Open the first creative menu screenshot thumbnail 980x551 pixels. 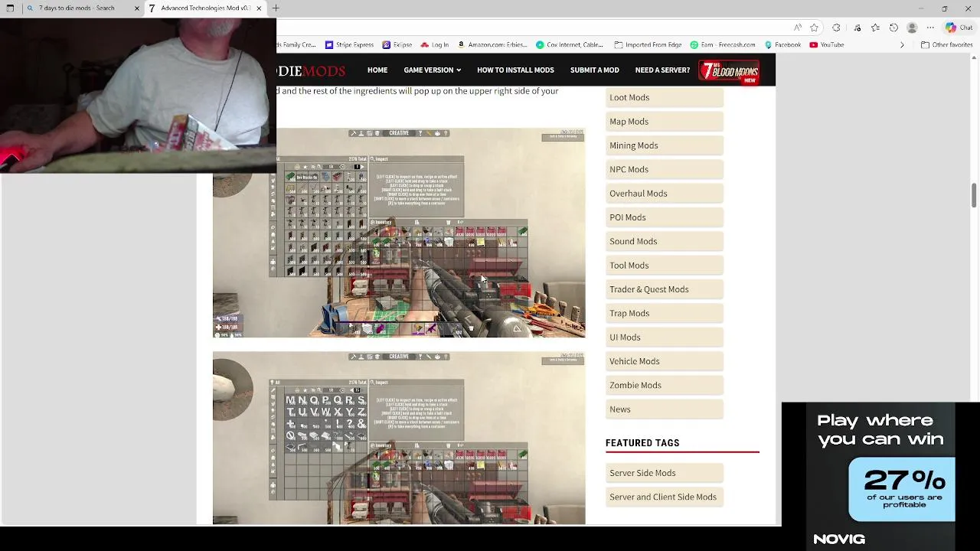tap(399, 233)
